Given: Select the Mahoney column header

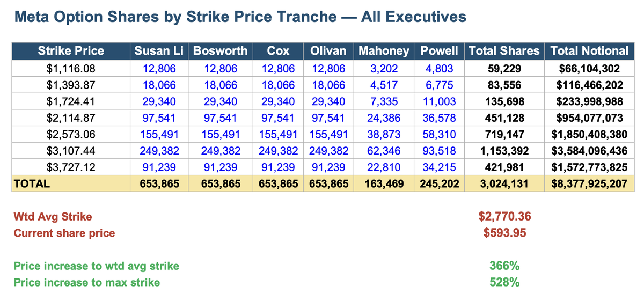Looking at the screenshot, I should [383, 51].
